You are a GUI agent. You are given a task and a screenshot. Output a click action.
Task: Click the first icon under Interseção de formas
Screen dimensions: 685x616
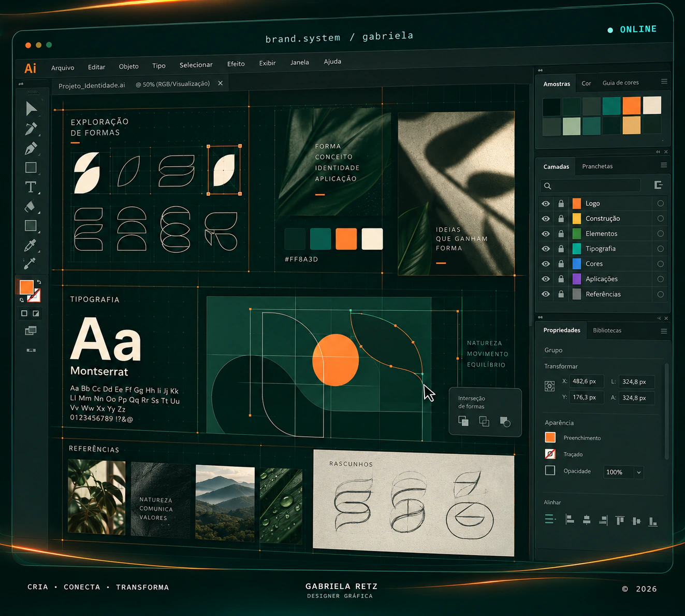click(463, 421)
